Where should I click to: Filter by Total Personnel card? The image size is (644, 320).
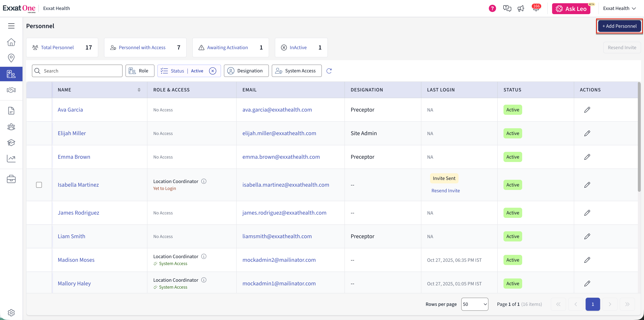coord(62,48)
